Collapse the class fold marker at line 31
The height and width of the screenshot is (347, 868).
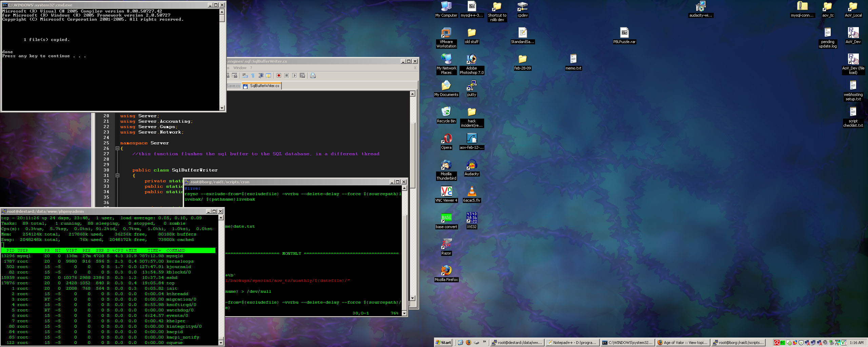[x=117, y=176]
